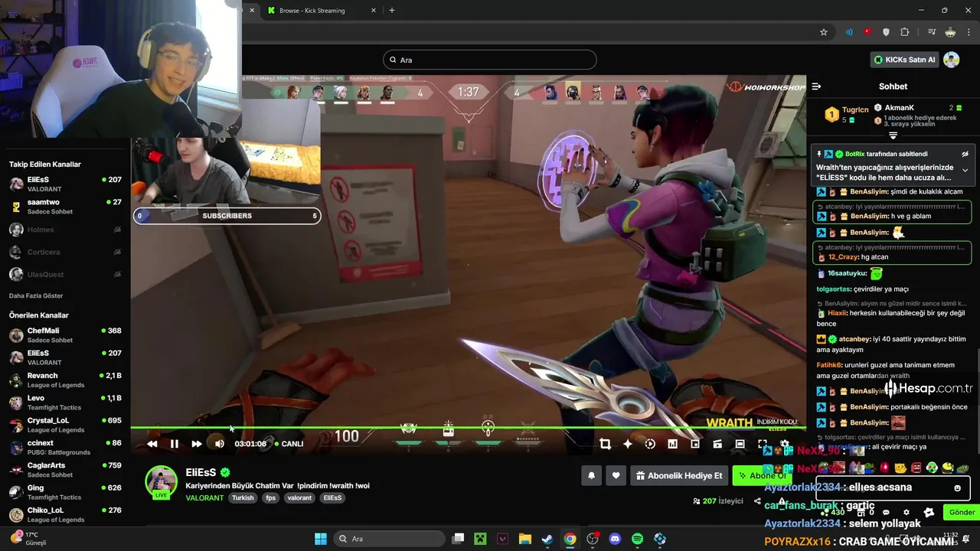Open Discord from the taskbar
This screenshot has width=980, height=551.
[x=615, y=539]
